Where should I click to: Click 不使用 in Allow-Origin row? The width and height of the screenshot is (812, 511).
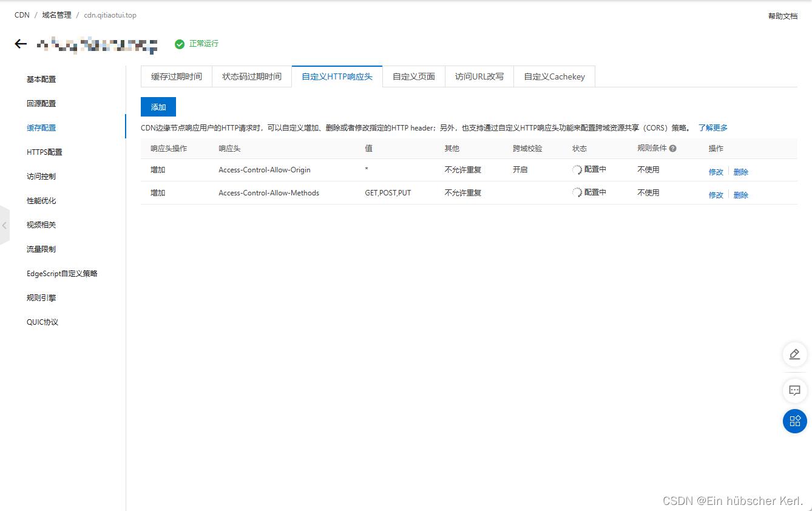[x=648, y=170]
